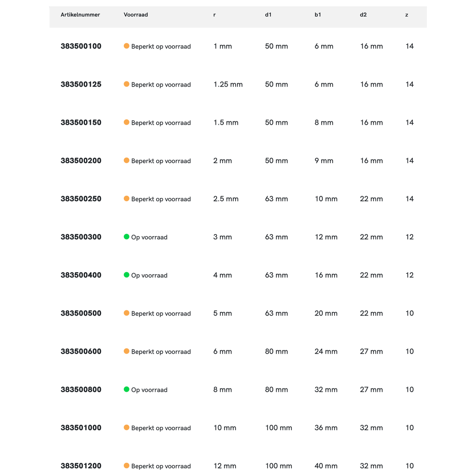Click the green stock dot for 383500800

pos(127,389)
